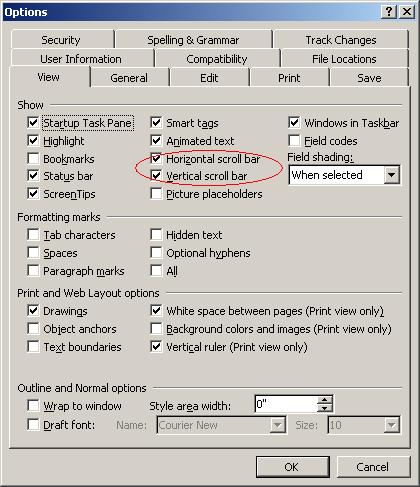Screen dimensions: 420x487
Task: Switch to the Spelling & Grammar tab
Action: click(x=193, y=40)
